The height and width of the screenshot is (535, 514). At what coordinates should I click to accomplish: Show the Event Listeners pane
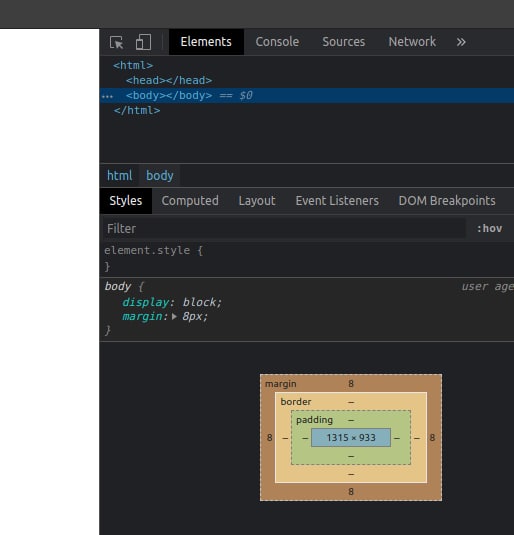(337, 201)
